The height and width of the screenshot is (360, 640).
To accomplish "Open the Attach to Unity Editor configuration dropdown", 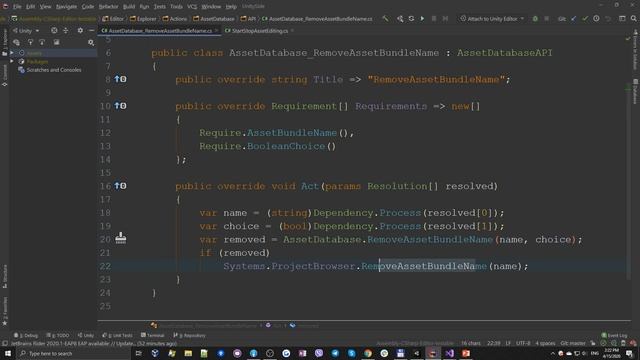I will pos(492,19).
